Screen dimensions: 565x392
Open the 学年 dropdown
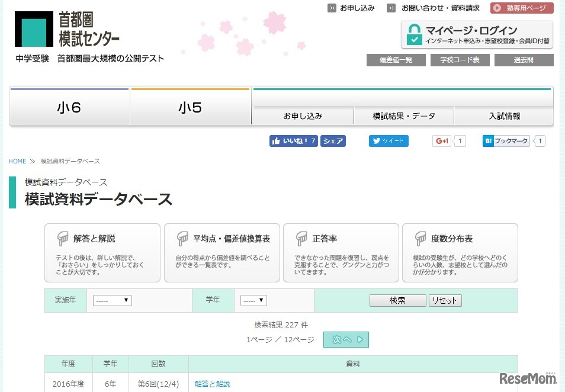[253, 300]
